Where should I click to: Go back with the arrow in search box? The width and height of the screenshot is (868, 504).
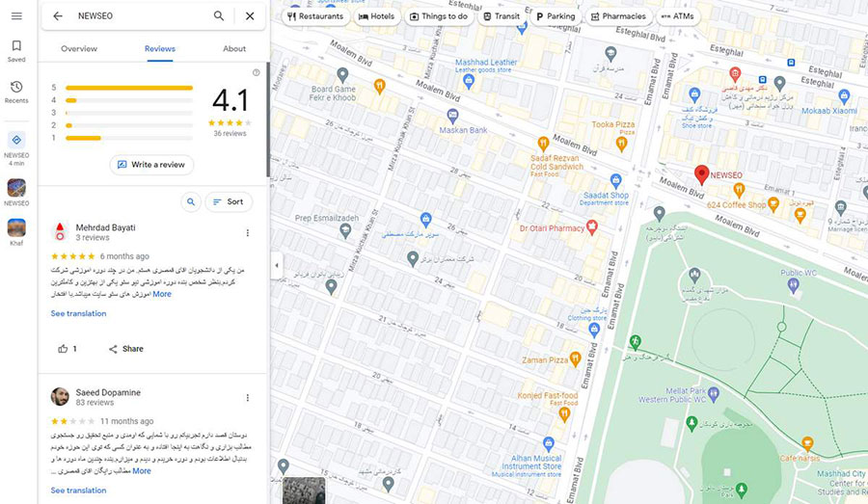coord(58,16)
